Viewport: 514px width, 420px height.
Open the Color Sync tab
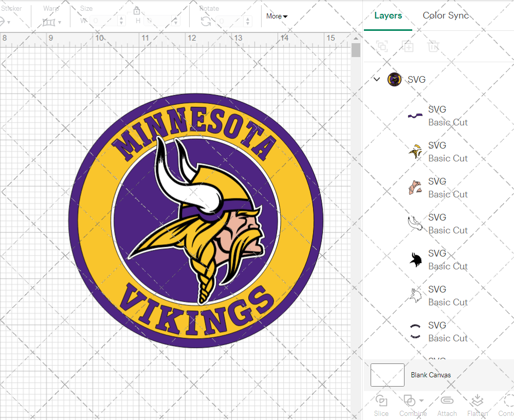446,15
